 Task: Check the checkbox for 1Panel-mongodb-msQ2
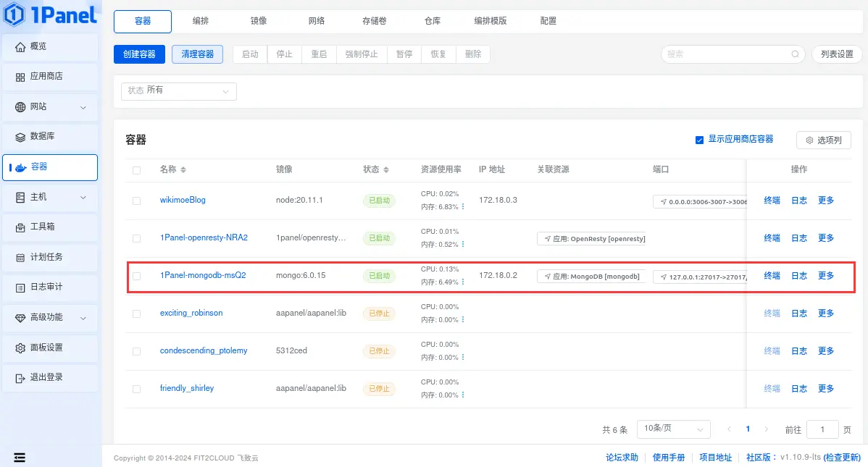point(136,275)
